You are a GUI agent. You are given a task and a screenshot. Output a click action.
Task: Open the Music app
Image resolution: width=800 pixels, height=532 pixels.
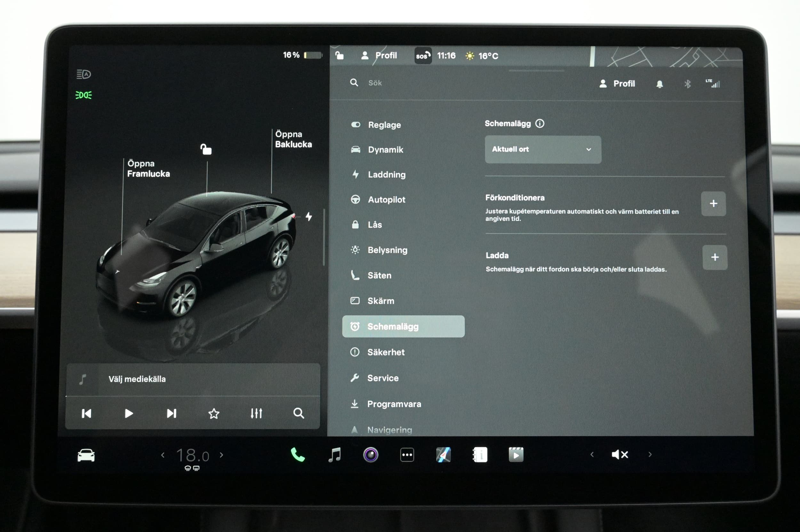click(335, 455)
